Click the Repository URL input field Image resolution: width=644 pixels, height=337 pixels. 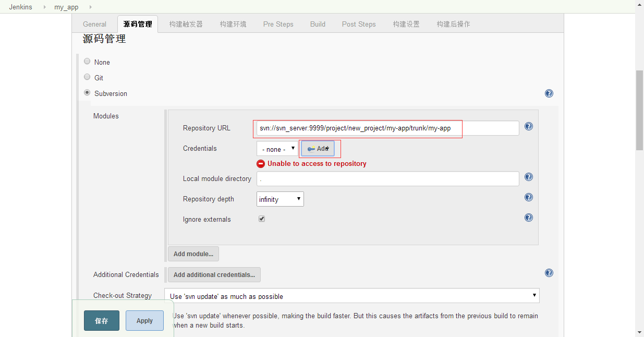(x=387, y=128)
